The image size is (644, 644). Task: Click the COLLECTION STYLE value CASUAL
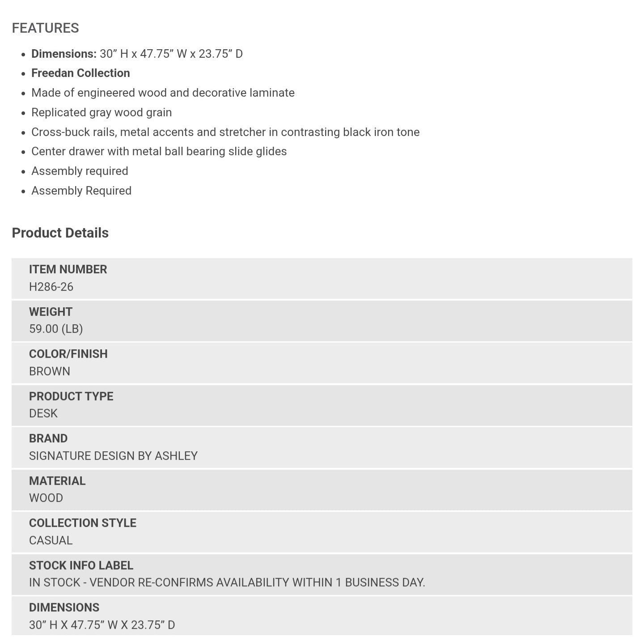[x=51, y=540]
